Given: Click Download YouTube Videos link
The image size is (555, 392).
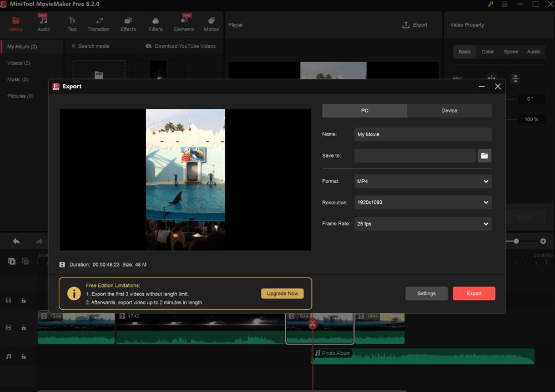Looking at the screenshot, I should 181,46.
